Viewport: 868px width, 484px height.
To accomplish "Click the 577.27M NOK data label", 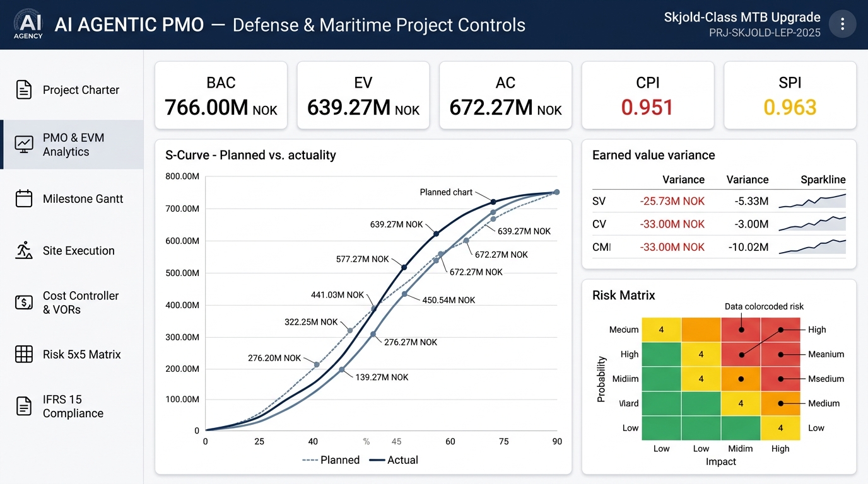I will pyautogui.click(x=362, y=259).
